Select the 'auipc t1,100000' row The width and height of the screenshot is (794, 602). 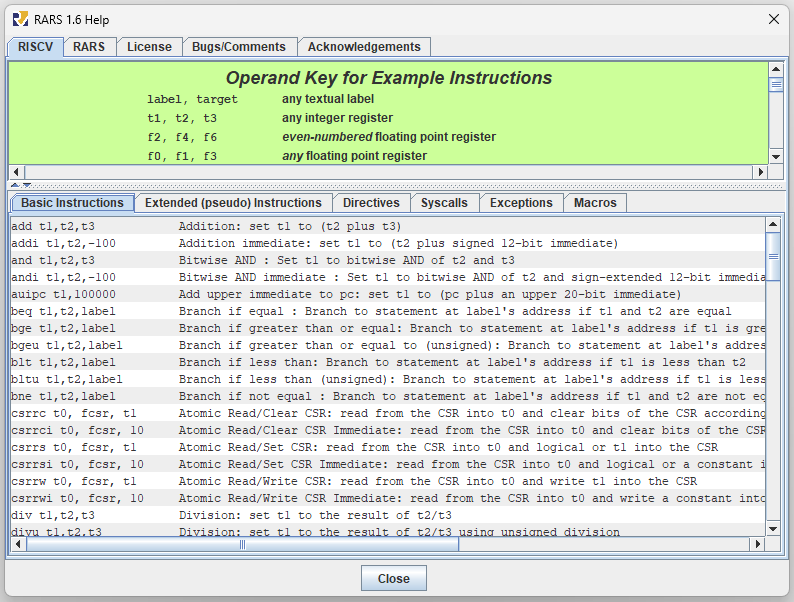tap(388, 294)
